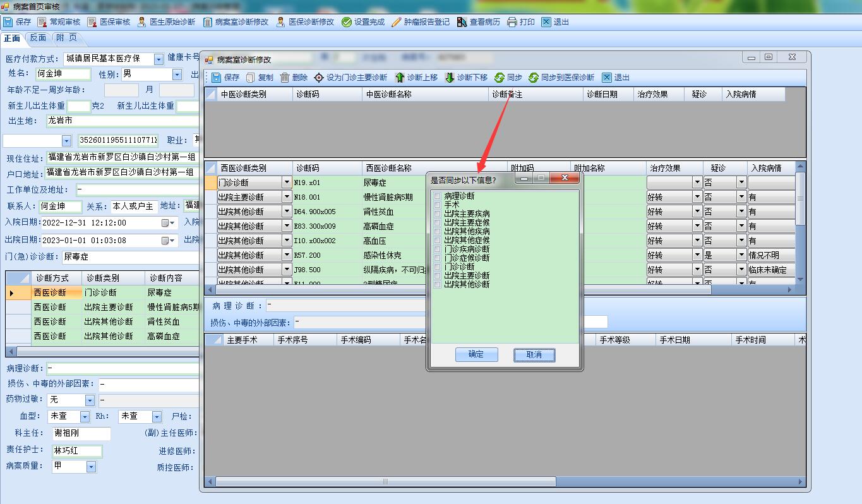862x504 pixels.
Task: Click the 诊断上移 up arrow icon
Action: (x=400, y=78)
